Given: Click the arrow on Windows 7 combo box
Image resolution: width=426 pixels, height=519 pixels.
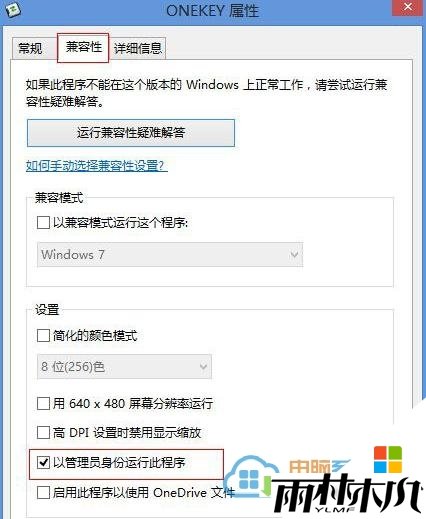Looking at the screenshot, I should click(294, 255).
